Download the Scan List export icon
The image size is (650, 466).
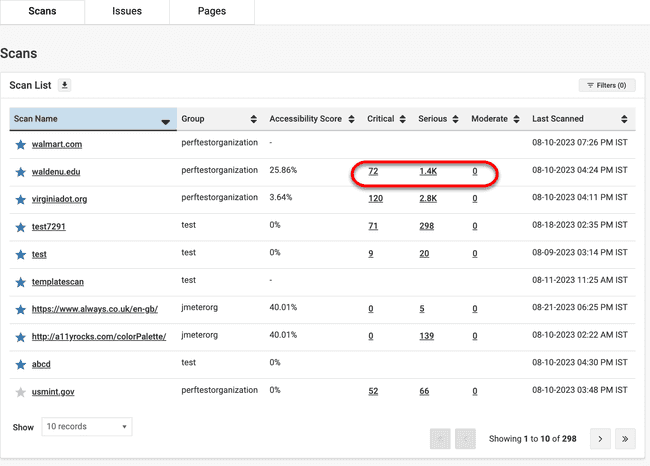[x=65, y=85]
